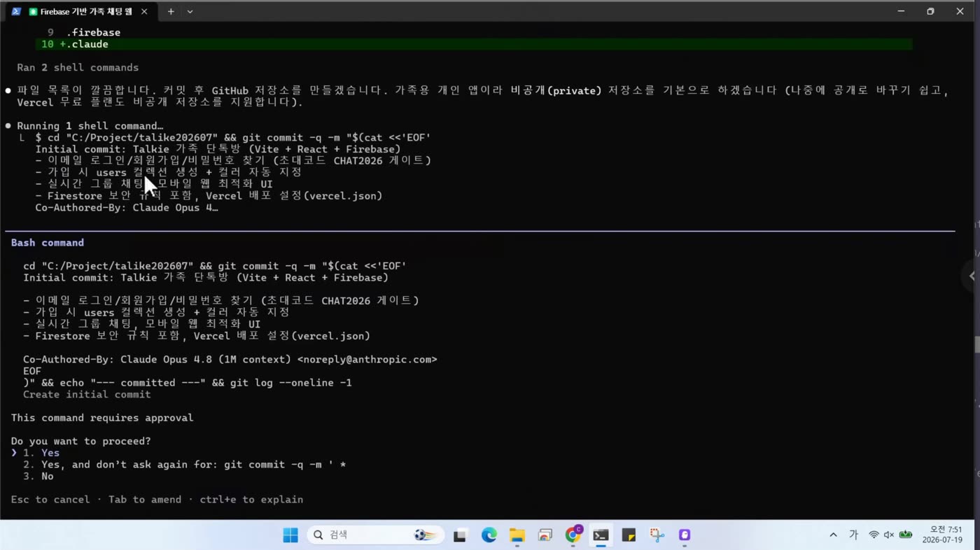Open the purple app icon in taskbar
Image resolution: width=980 pixels, height=550 pixels.
685,535
